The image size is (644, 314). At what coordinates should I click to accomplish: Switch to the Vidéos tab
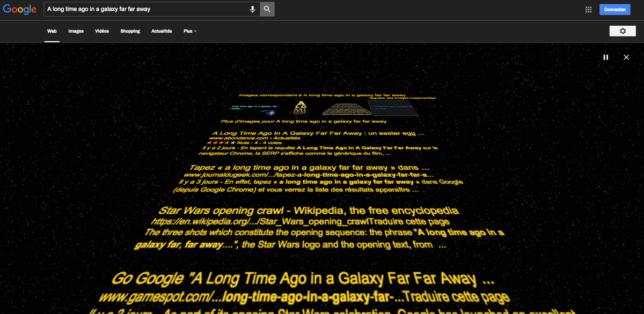click(101, 31)
